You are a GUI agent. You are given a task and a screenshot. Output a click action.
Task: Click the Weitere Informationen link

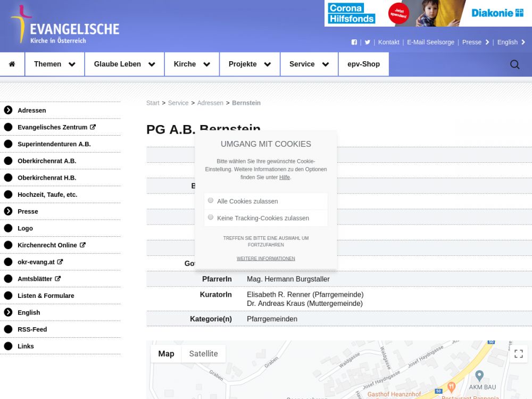[265, 259]
